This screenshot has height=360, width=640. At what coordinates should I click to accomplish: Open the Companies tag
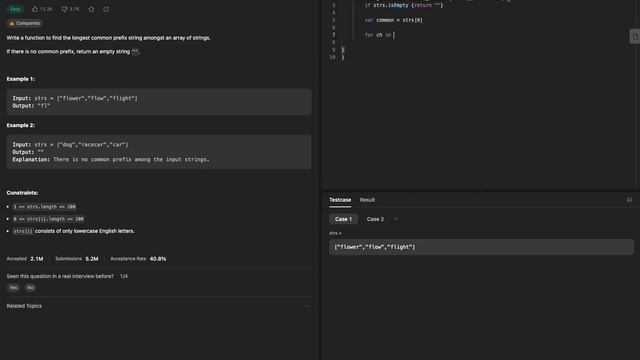click(x=24, y=23)
